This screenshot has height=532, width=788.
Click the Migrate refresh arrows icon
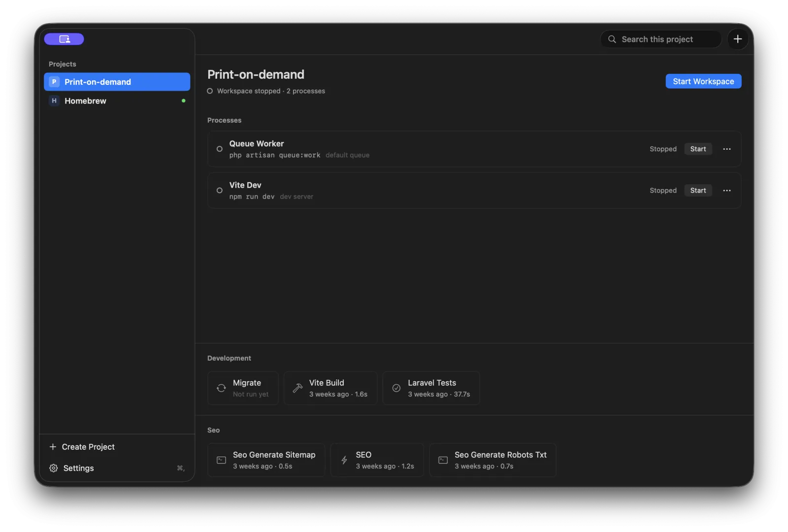(221, 388)
